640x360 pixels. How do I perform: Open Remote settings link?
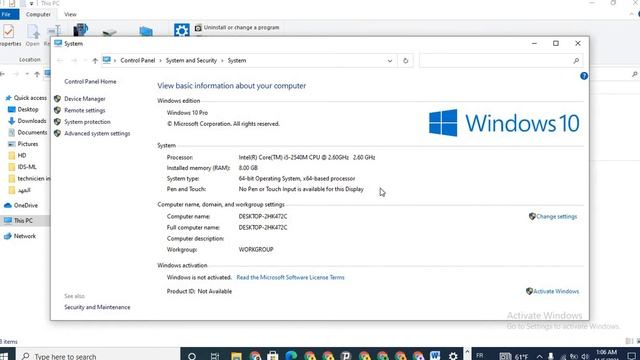point(84,110)
